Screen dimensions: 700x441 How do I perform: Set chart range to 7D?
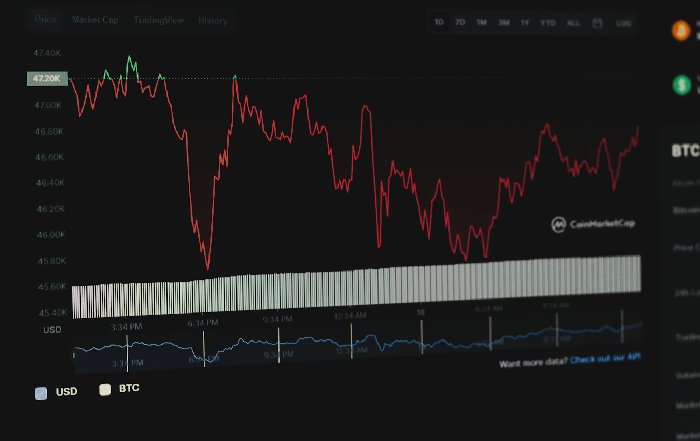(460, 22)
